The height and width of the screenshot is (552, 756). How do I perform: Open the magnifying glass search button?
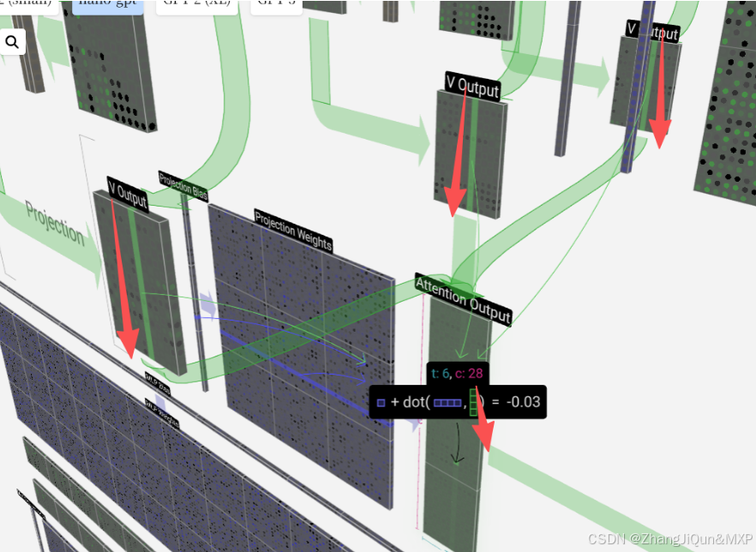point(12,42)
